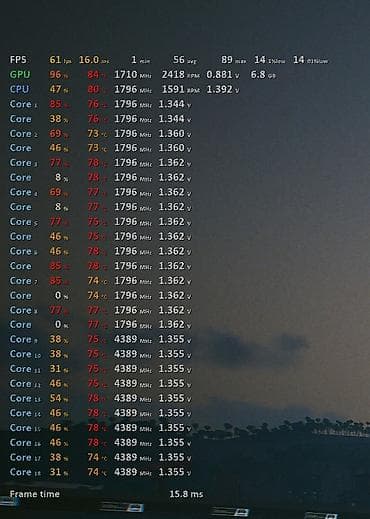Click the green GPU label

coord(20,74)
